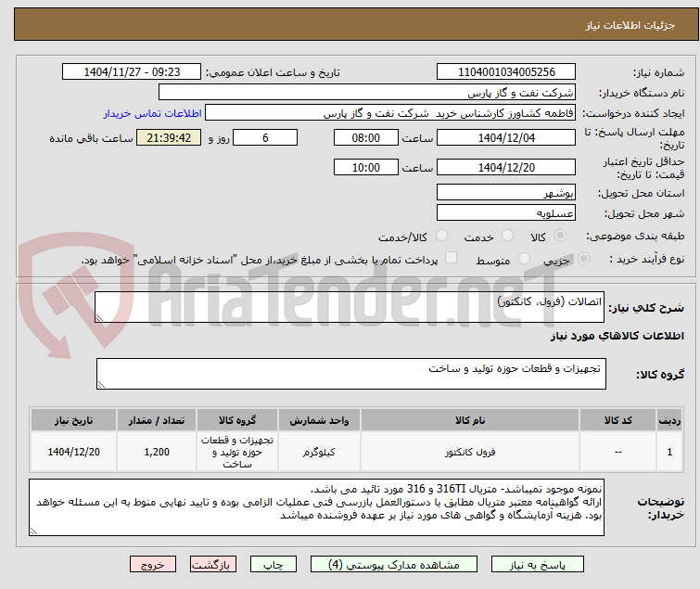Click the row number cell 1
700x589 pixels.
point(669,452)
